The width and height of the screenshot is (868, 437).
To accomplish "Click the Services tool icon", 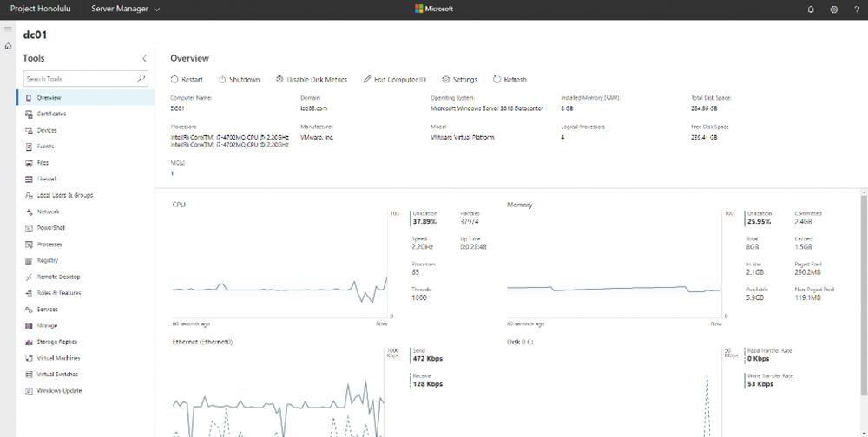I will point(29,310).
